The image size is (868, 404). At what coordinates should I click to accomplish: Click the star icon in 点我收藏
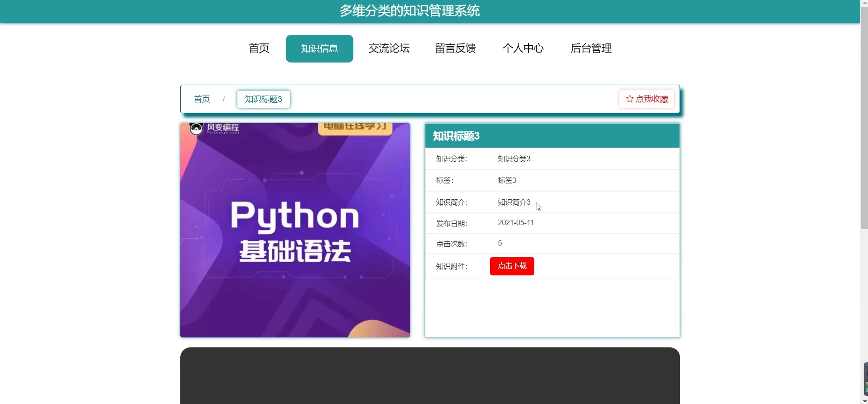(x=629, y=99)
